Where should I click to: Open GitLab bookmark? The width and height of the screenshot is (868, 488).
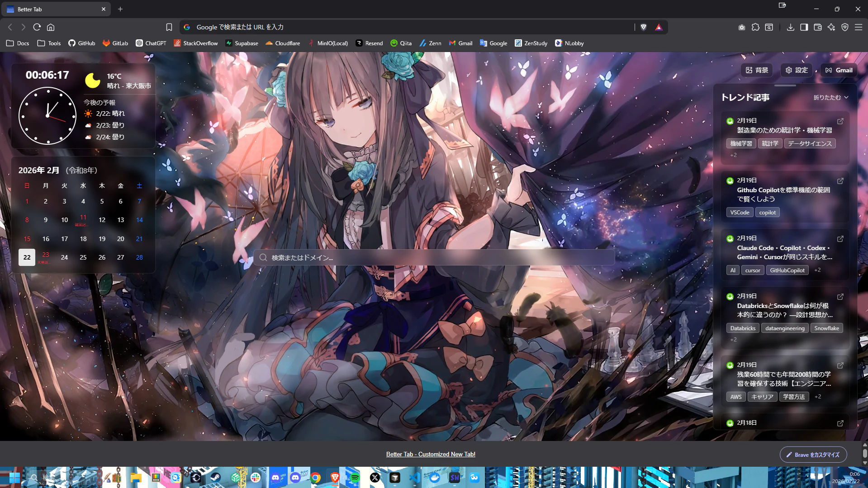(x=115, y=43)
